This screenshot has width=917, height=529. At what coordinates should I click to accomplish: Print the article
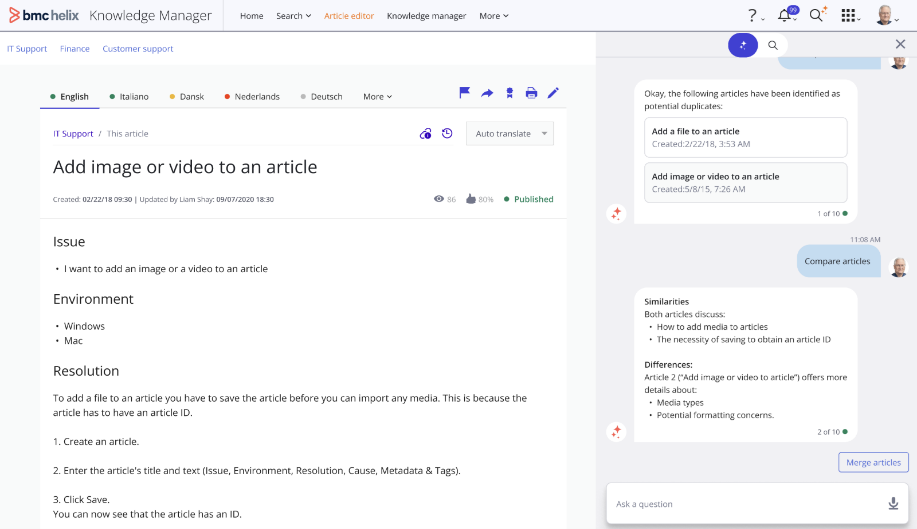[x=531, y=93]
